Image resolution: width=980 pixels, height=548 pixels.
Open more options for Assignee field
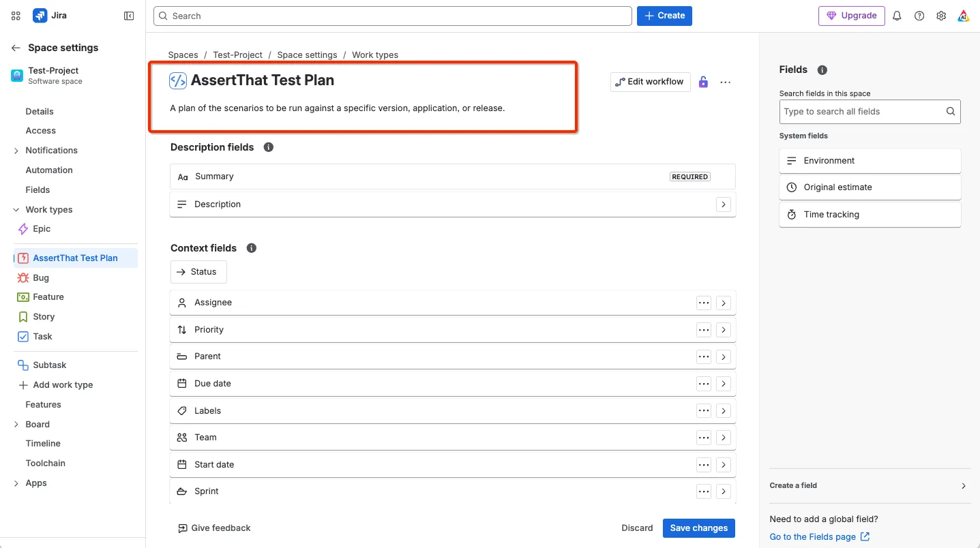[x=704, y=303]
